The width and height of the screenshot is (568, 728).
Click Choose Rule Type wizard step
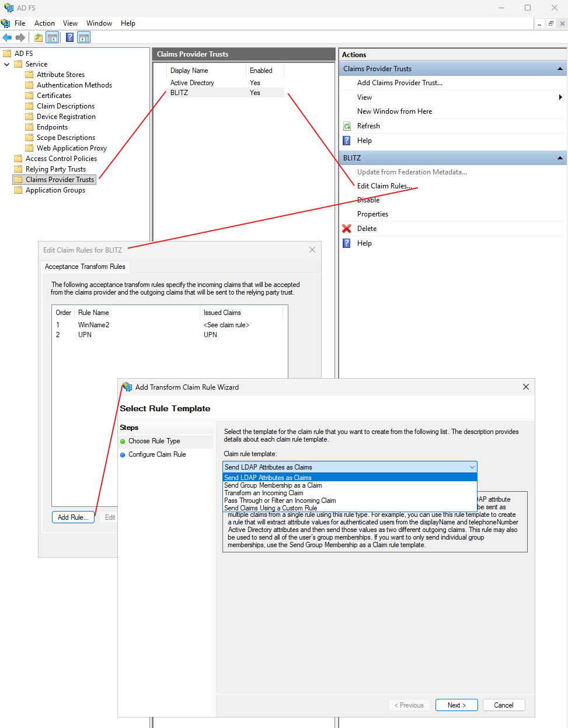coord(154,441)
